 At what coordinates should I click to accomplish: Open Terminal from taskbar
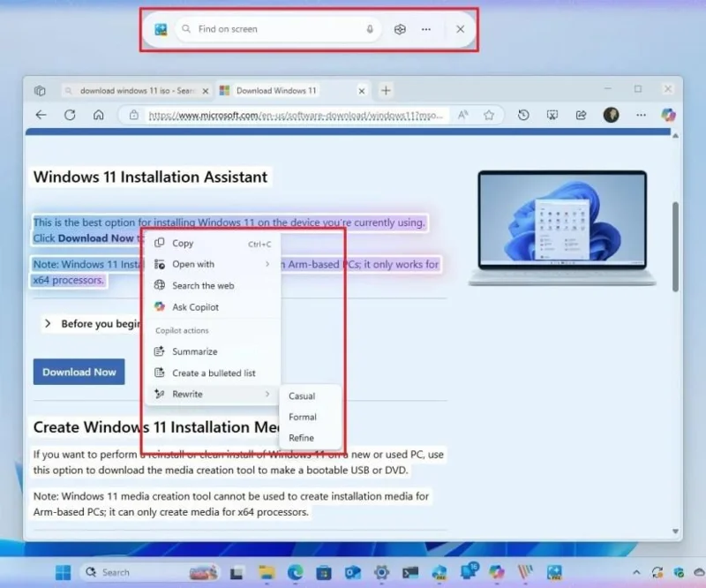point(410,573)
